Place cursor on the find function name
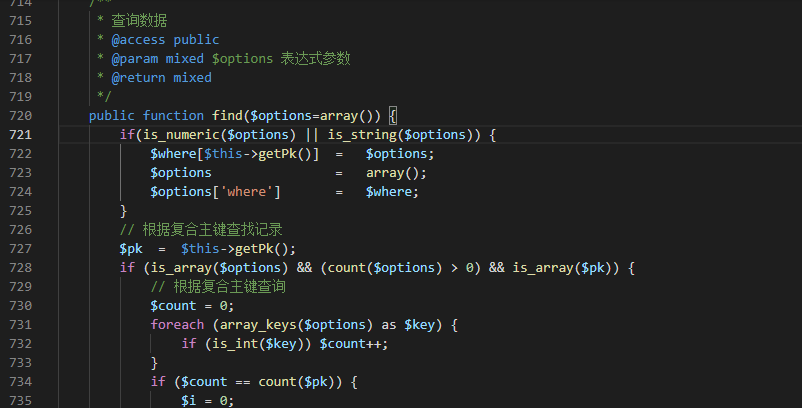The width and height of the screenshot is (802, 408). [x=227, y=115]
